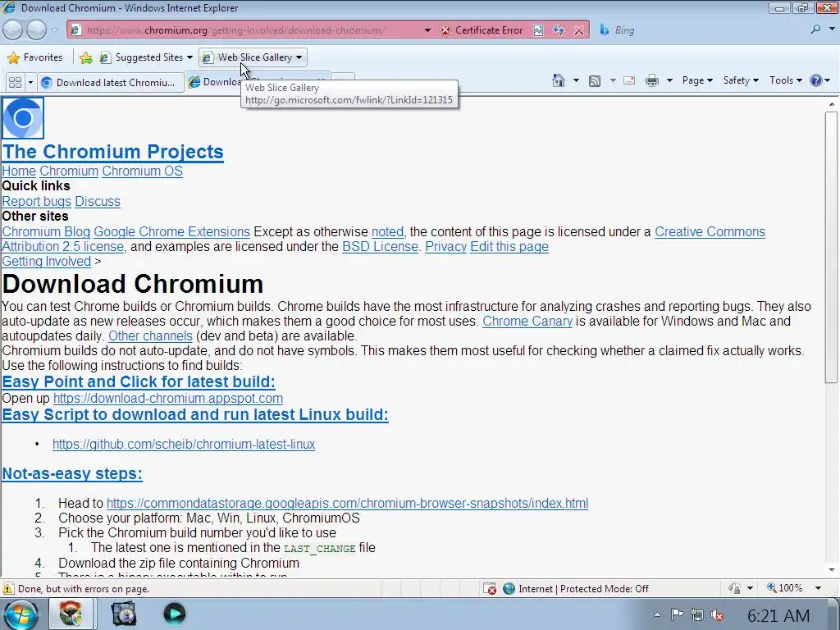Click the media player taskbar icon
Screen dimensions: 840x630
[x=174, y=614]
